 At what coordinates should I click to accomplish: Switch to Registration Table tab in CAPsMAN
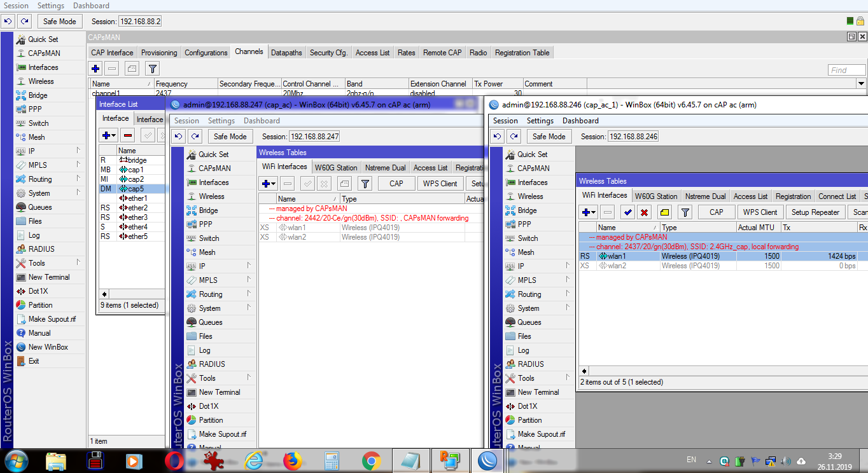coord(522,53)
